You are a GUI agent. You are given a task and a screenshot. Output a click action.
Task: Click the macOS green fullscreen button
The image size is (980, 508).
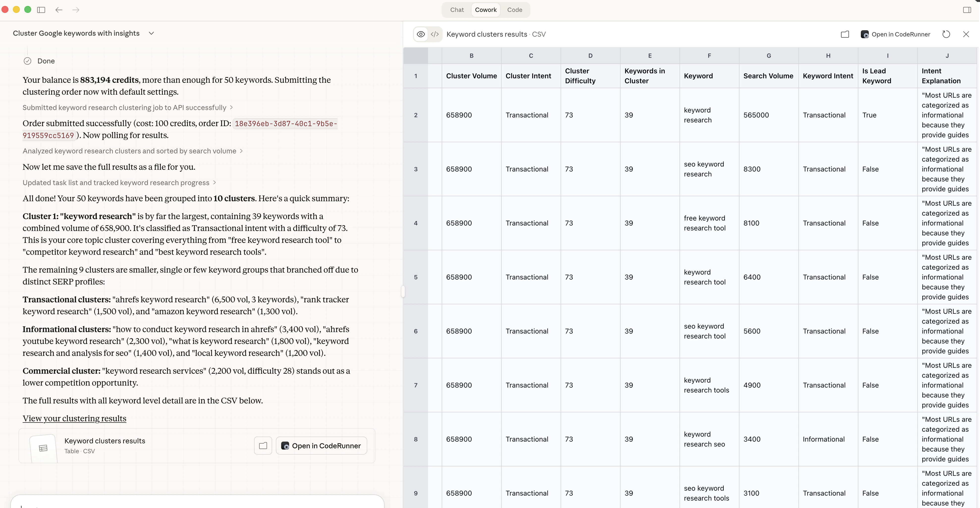(x=28, y=9)
